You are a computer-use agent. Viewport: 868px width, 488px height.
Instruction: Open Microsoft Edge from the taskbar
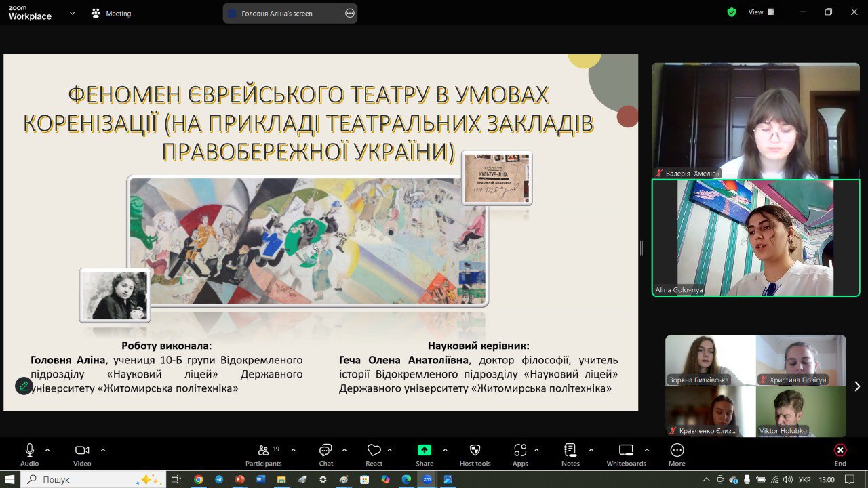click(406, 479)
